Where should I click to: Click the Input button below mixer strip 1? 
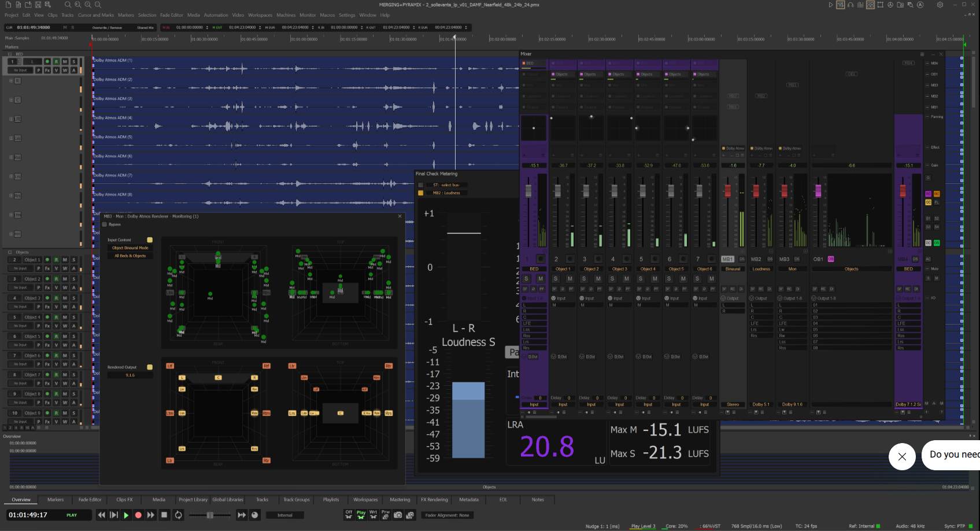(x=534, y=404)
